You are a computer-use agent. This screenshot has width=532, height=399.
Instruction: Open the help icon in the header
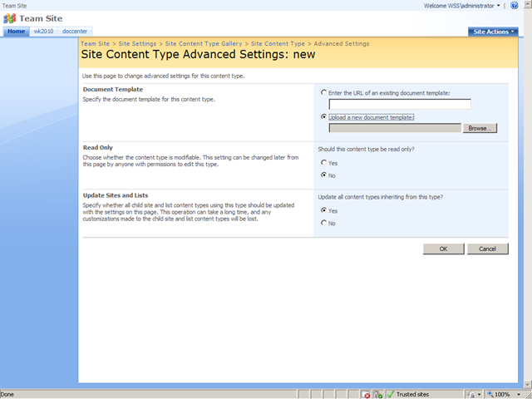click(x=515, y=6)
